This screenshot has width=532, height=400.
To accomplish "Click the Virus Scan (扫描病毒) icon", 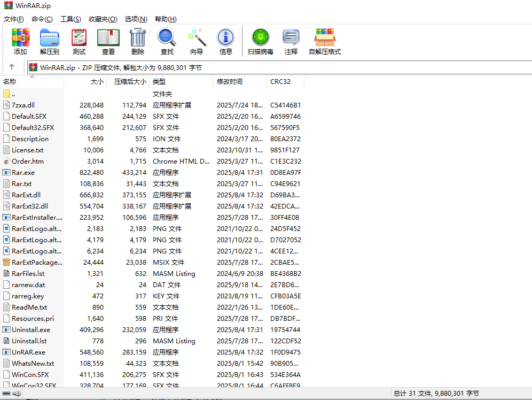I will click(x=261, y=37).
